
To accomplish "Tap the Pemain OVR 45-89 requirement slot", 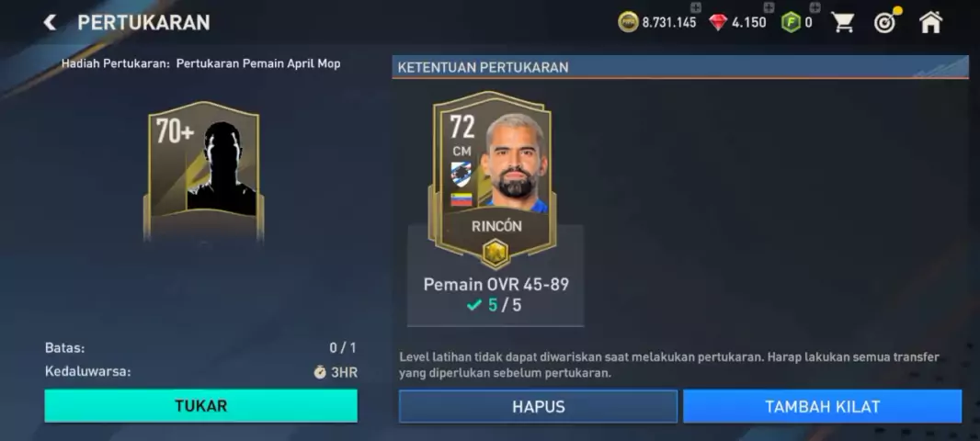I will tap(496, 276).
